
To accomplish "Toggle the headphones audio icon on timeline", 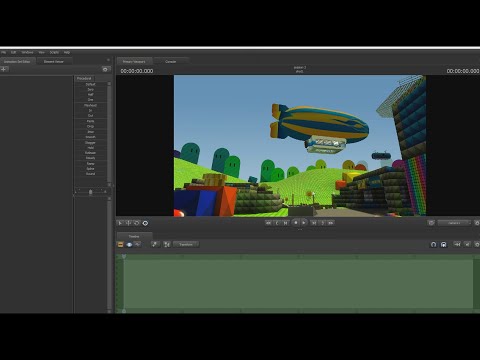I will [x=433, y=245].
